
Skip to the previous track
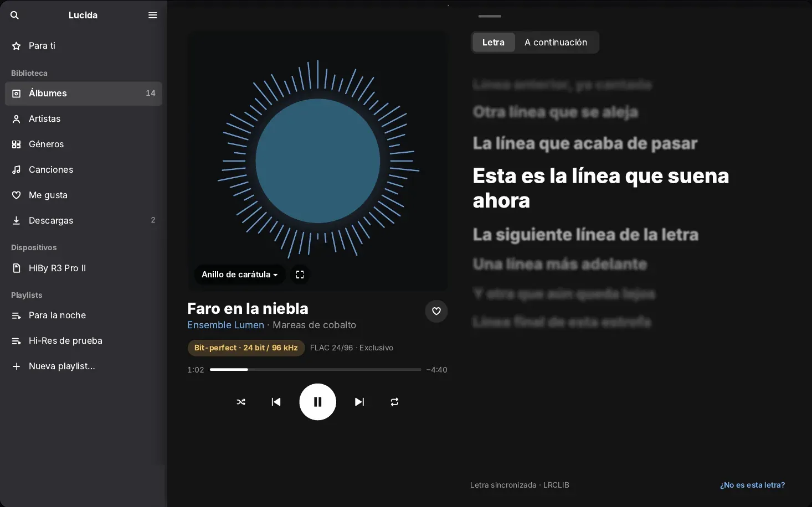click(x=276, y=402)
